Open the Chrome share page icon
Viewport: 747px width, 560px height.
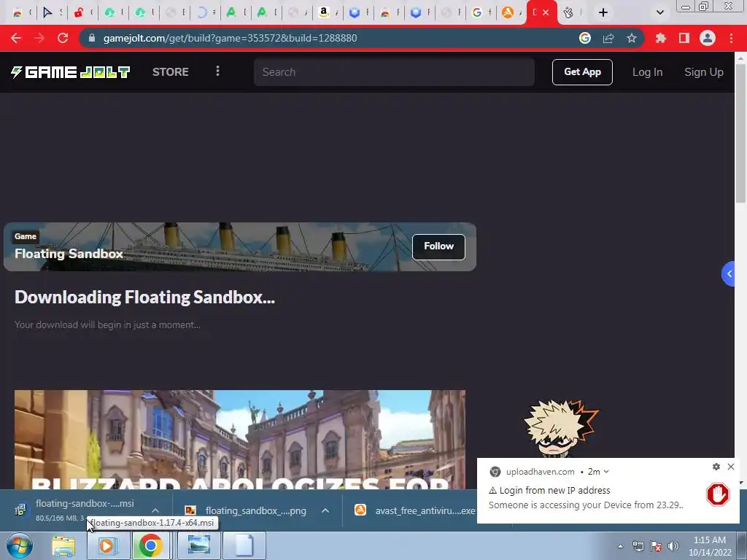point(608,38)
